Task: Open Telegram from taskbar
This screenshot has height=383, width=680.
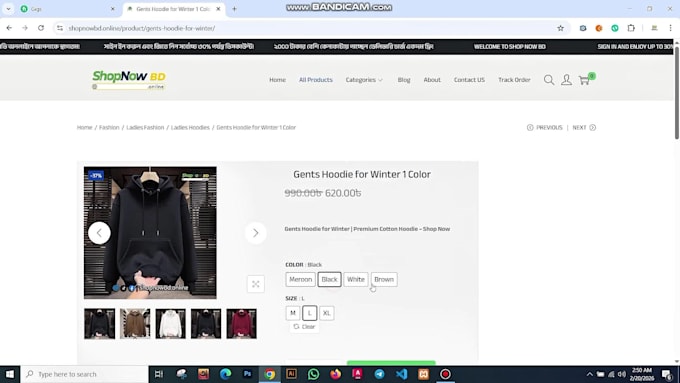Action: pos(379,374)
